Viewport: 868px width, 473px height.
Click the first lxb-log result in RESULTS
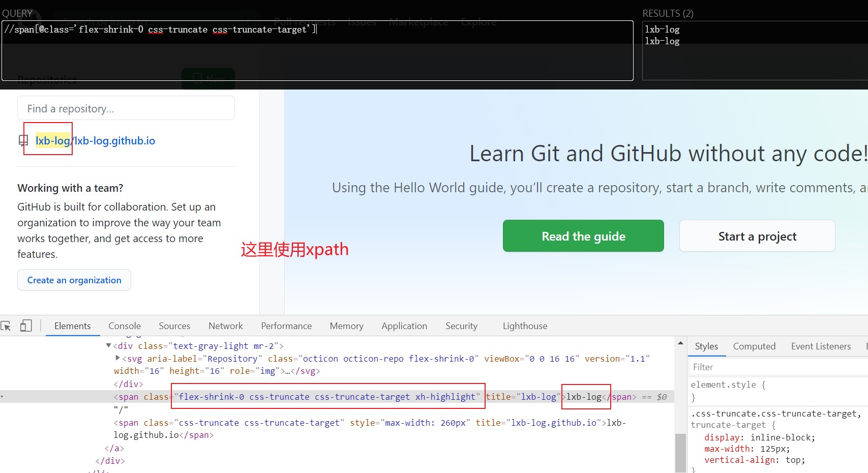click(662, 29)
